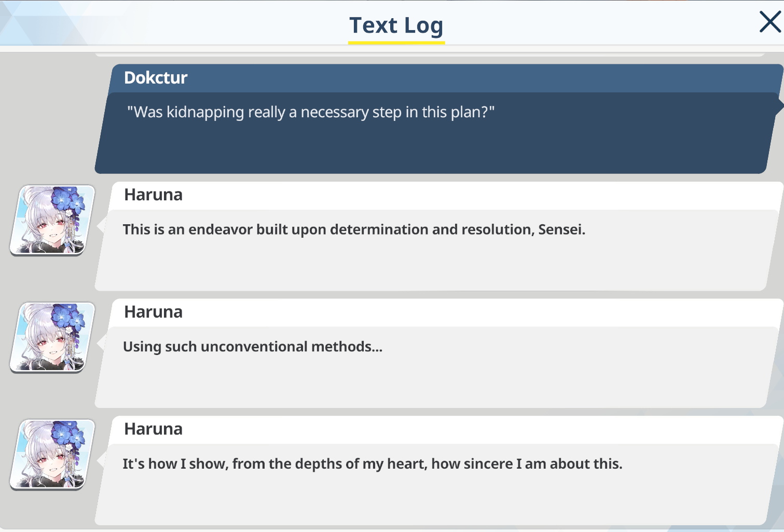Select Haruna's portrait beside the 'sincere' line
Image resolution: width=784 pixels, height=532 pixels.
coord(52,455)
